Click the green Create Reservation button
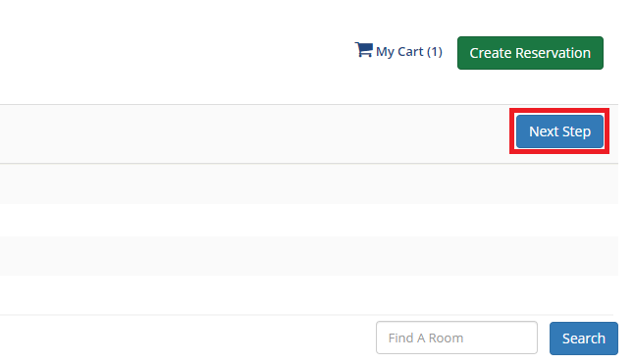The width and height of the screenshot is (633, 364). click(530, 53)
